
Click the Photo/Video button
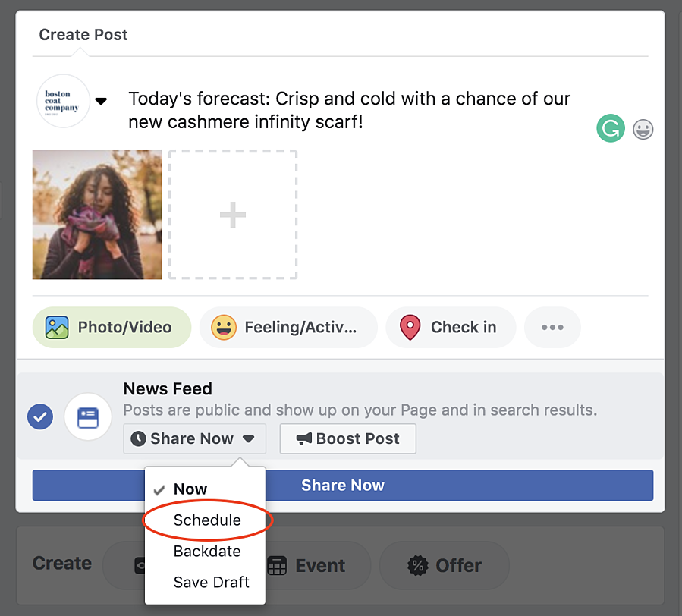click(x=112, y=328)
